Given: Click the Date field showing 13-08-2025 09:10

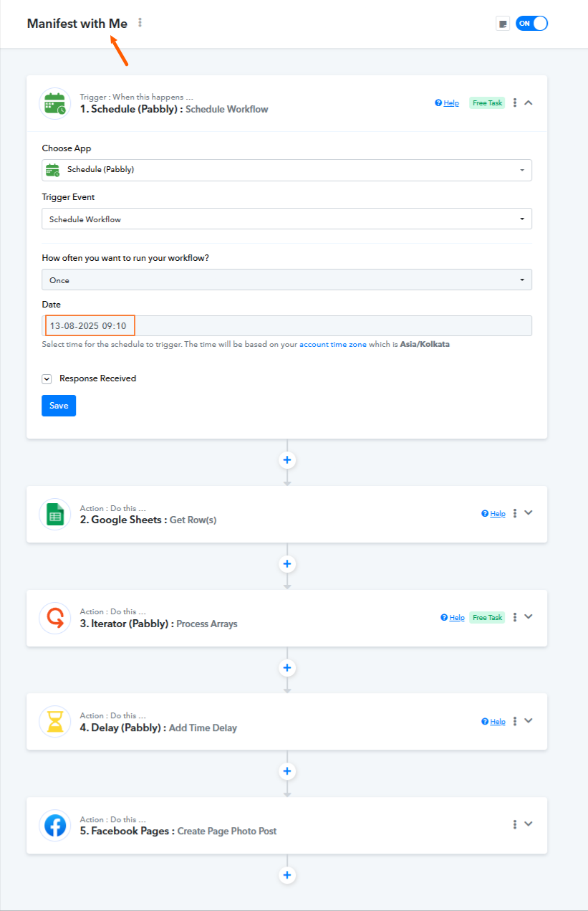Looking at the screenshot, I should pos(286,326).
